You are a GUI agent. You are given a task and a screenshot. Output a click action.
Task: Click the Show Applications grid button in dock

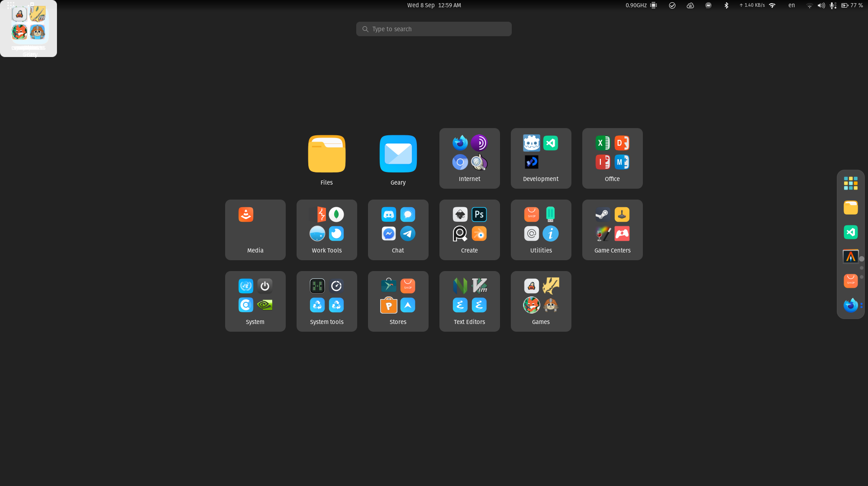click(851, 183)
